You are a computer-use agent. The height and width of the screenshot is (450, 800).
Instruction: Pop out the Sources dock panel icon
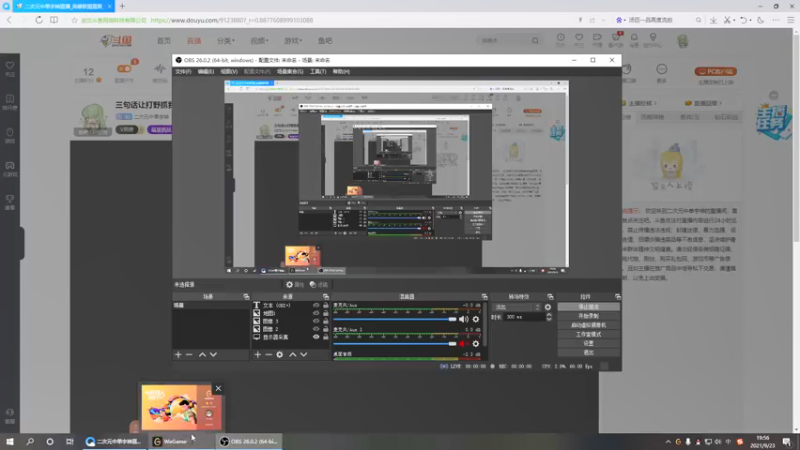coord(326,296)
